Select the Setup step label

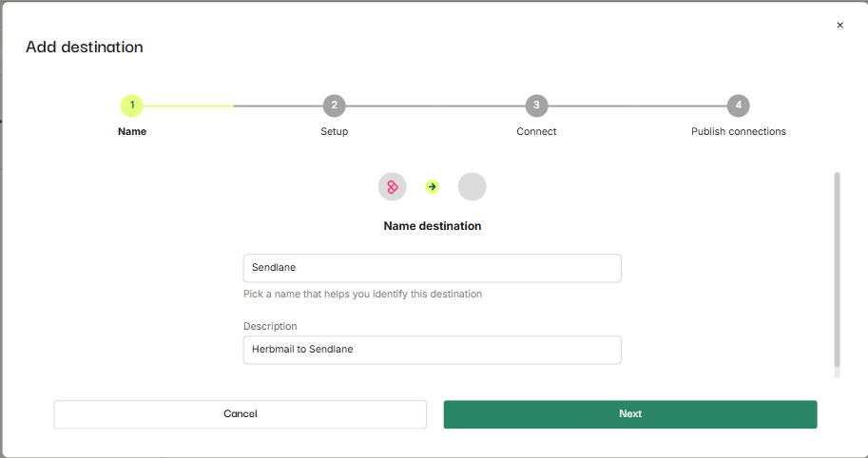335,131
